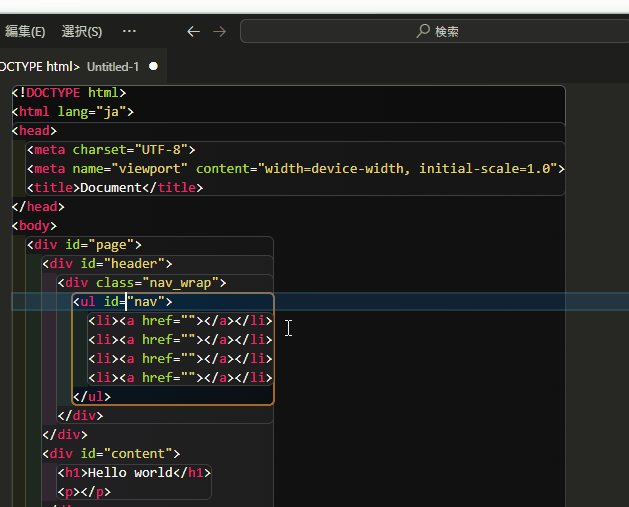The width and height of the screenshot is (629, 507).
Task: Switch to the Untitled-1 editor tab
Action: pyautogui.click(x=113, y=66)
